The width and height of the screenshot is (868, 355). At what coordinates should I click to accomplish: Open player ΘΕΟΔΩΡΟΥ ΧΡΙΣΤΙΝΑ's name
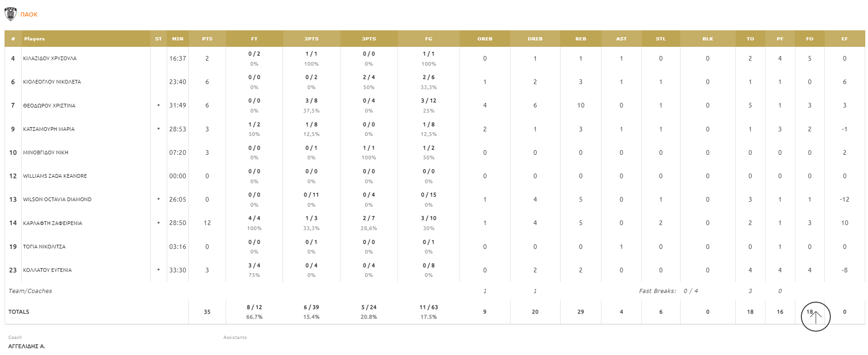point(49,106)
